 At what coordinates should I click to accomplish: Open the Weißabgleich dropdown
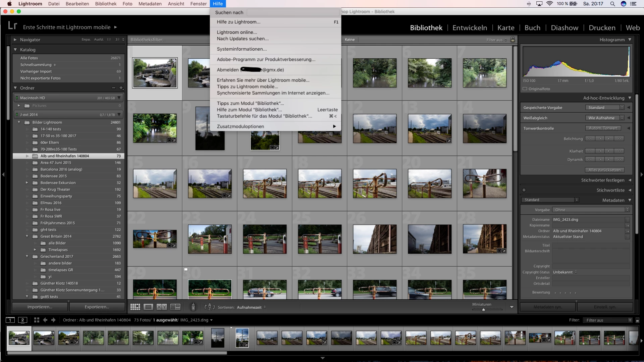pos(605,118)
